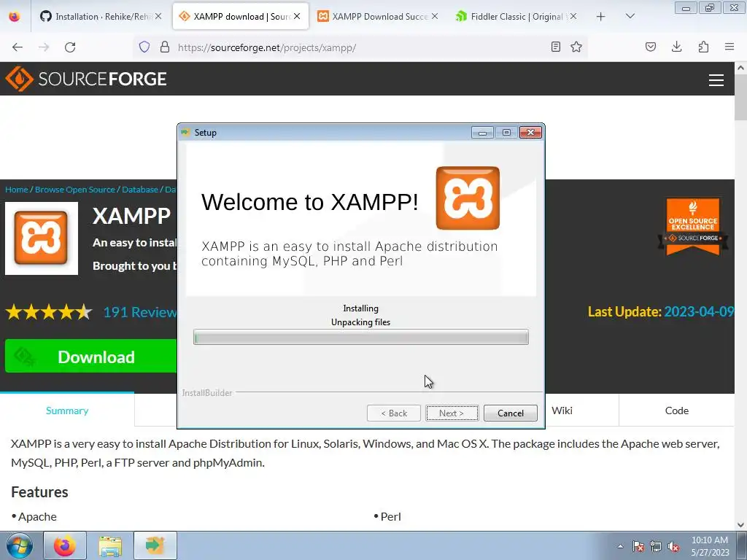Viewport: 747px width, 560px height.
Task: Open Windows Explorer from taskbar
Action: tap(110, 545)
